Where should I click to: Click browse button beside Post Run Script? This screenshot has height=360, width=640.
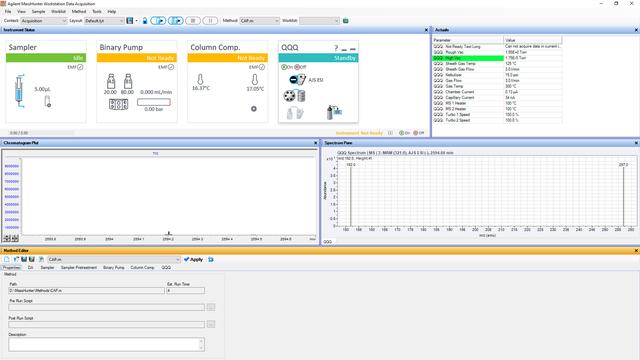(x=211, y=324)
